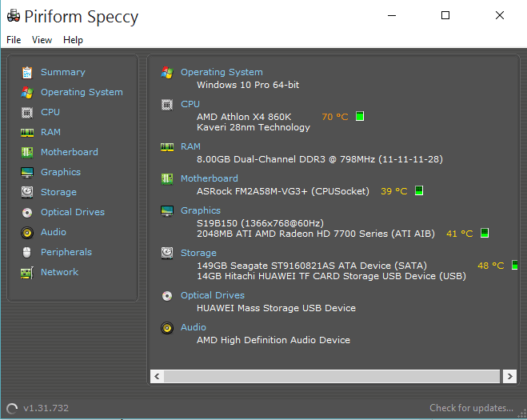Open the File menu
The height and width of the screenshot is (420, 527).
(x=14, y=40)
